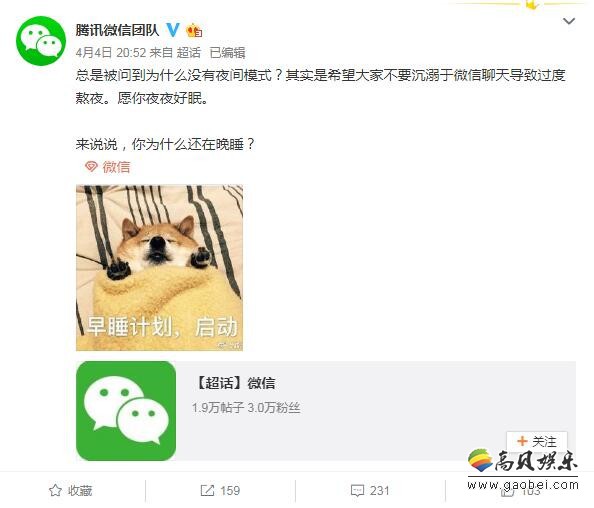Click the like thumbs-up icon
Screen dimensions: 594x508
pos(507,492)
